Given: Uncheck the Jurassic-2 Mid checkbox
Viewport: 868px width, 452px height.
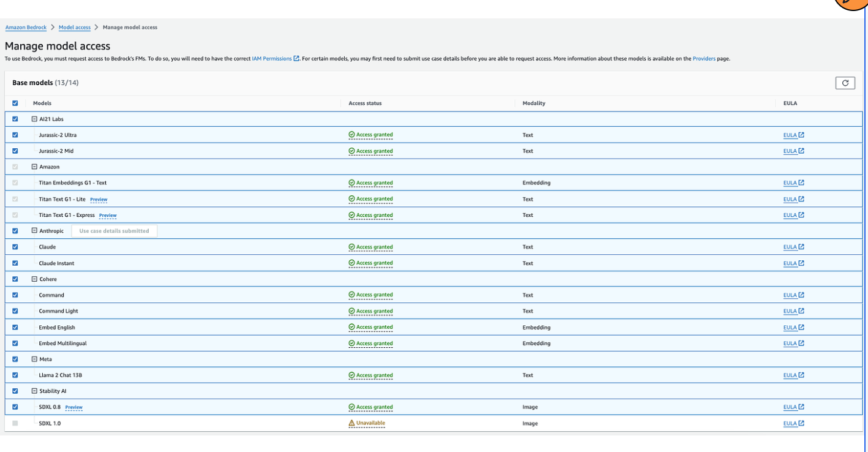Looking at the screenshot, I should coord(15,151).
